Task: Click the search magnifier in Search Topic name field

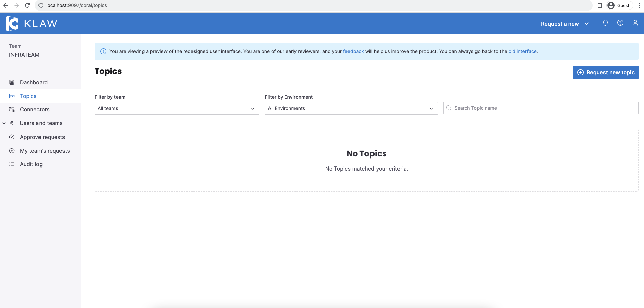Action: (449, 108)
